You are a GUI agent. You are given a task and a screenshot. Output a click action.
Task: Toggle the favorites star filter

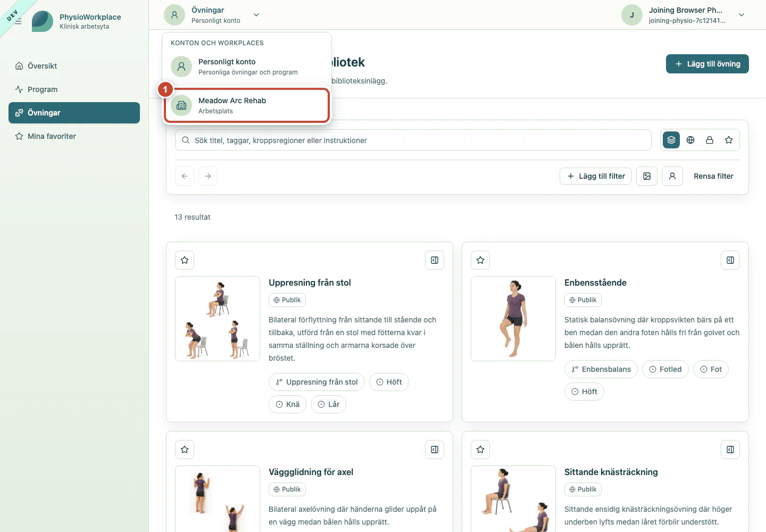pos(729,140)
